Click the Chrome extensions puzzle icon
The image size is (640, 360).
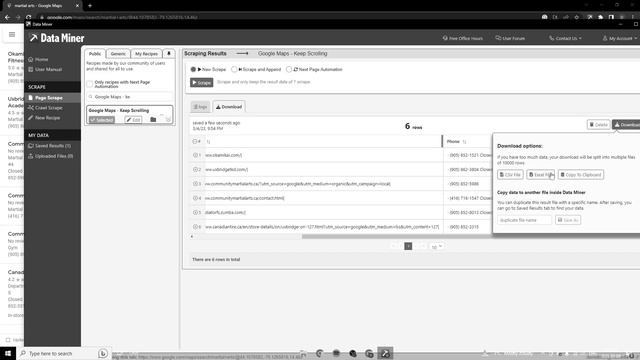click(x=600, y=17)
